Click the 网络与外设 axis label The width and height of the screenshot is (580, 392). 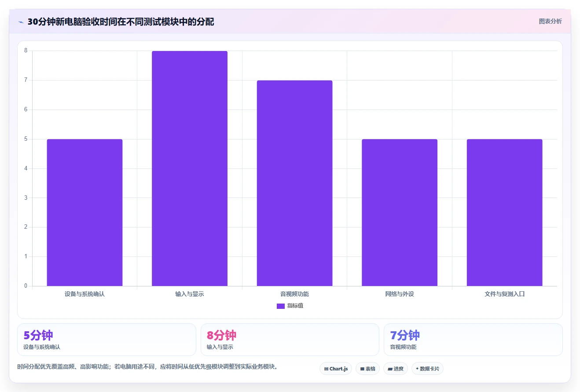400,294
